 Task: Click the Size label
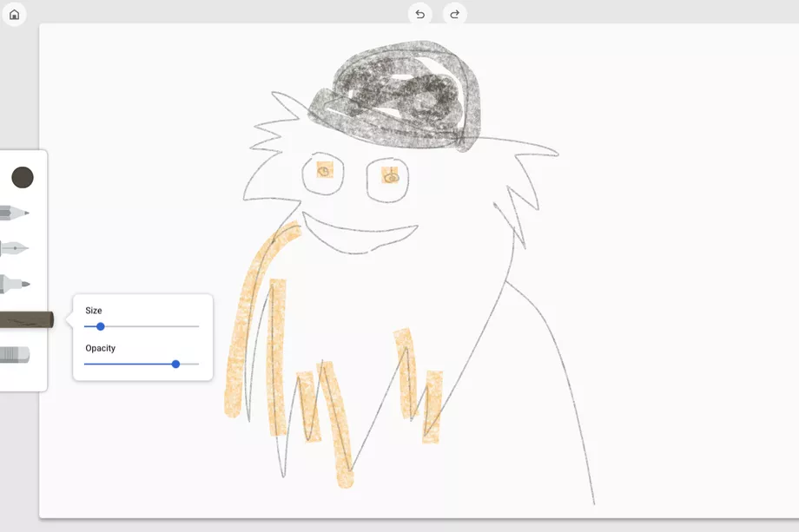coord(94,311)
